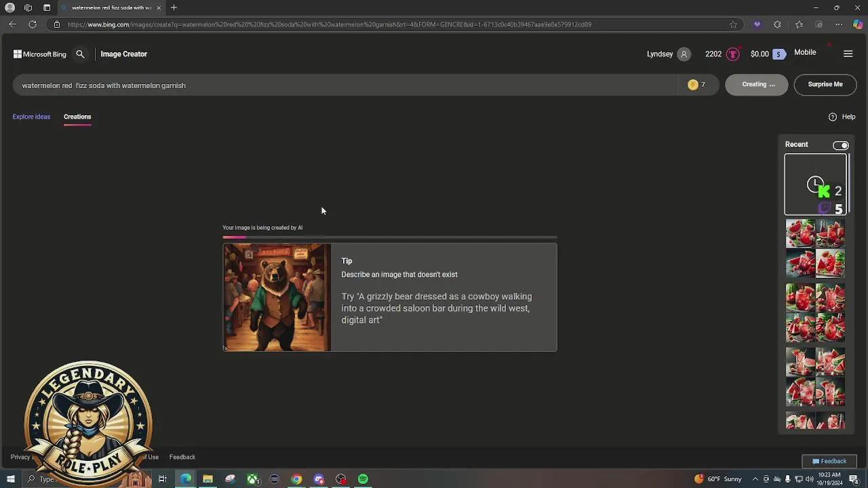The width and height of the screenshot is (868, 488).
Task: Click the Surprise Me button
Action: 825,85
